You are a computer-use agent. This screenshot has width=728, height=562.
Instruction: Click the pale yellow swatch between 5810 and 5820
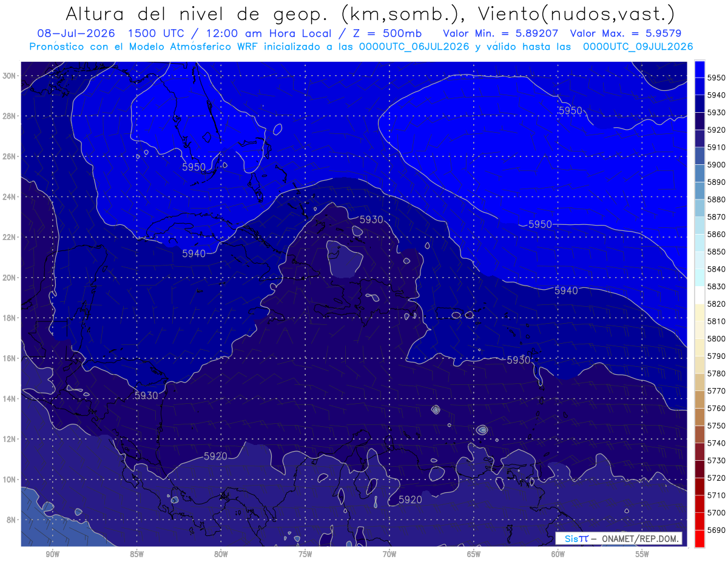click(699, 312)
